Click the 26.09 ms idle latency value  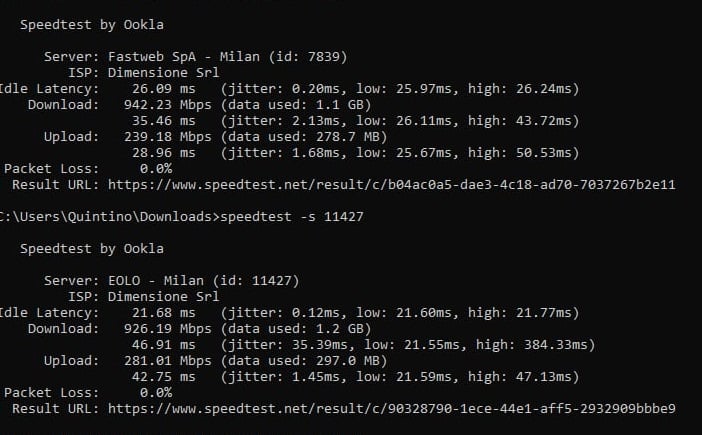(163, 89)
